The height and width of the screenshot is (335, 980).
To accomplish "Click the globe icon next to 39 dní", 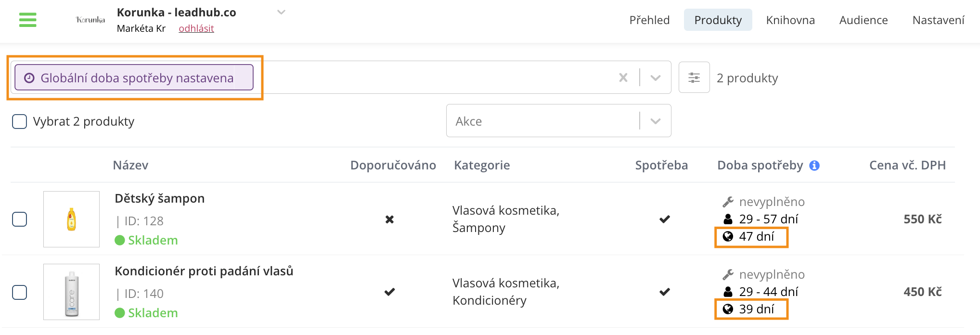I will (728, 309).
